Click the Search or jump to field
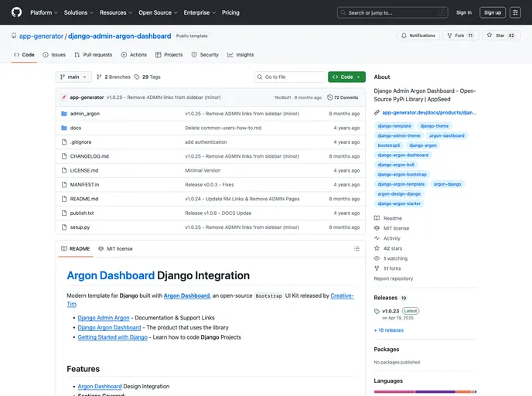 point(393,12)
